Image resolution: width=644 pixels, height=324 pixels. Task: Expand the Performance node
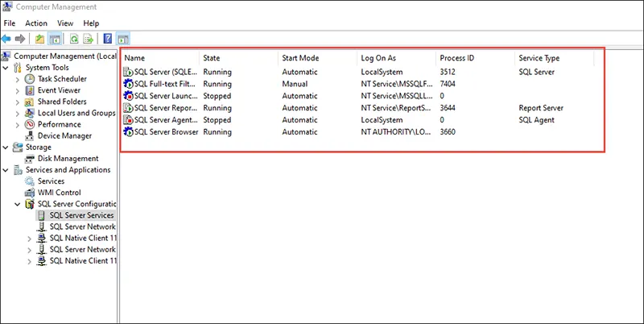point(18,125)
